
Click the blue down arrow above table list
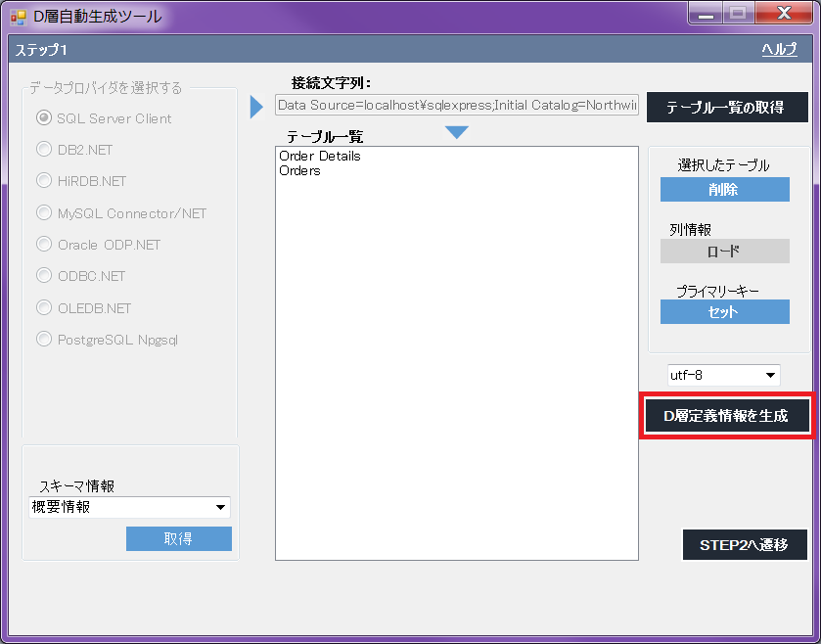(456, 132)
